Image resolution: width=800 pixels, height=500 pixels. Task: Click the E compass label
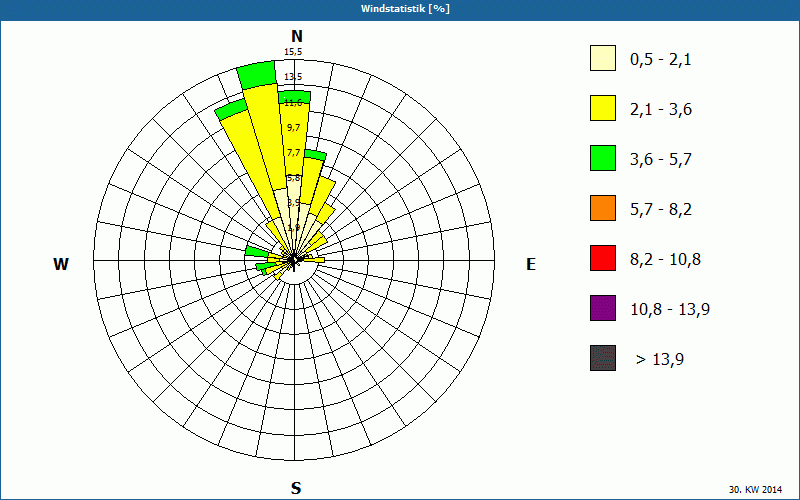[x=531, y=264]
